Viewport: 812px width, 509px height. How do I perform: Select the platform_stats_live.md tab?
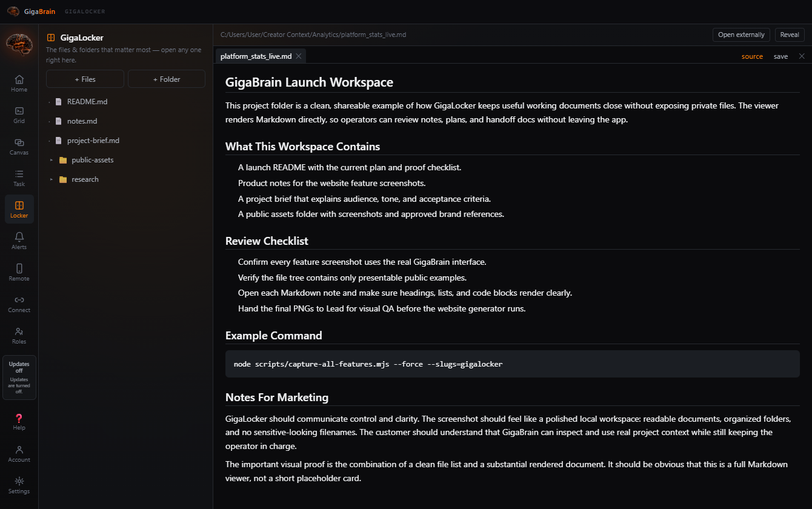click(256, 56)
